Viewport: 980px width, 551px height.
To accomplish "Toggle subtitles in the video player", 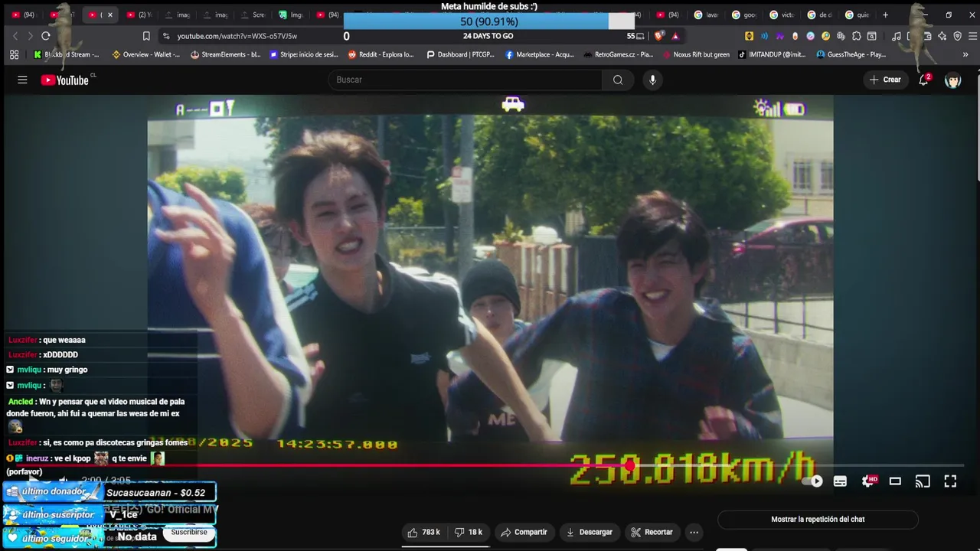I will (x=840, y=481).
